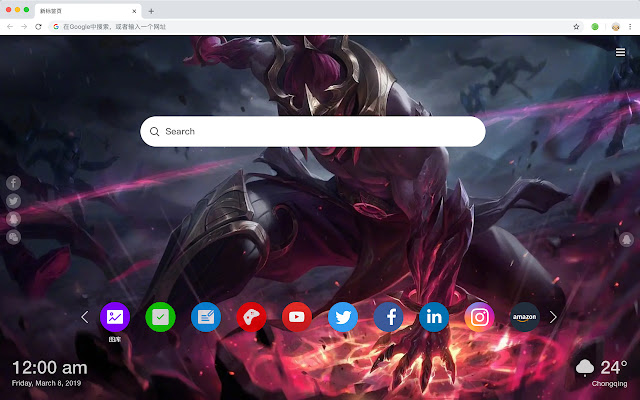
Task: Close the current browser tab
Action: point(134,11)
